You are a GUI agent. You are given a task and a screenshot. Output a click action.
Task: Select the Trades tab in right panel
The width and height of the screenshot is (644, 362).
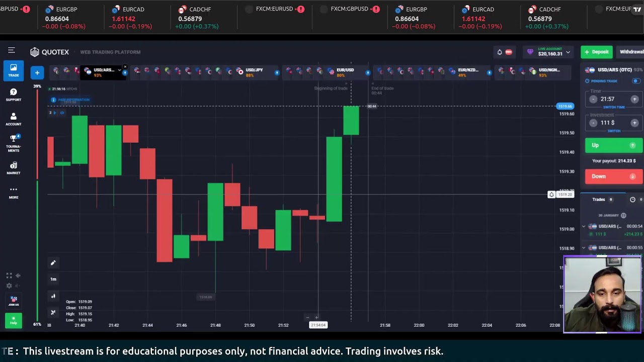pyautogui.click(x=602, y=200)
